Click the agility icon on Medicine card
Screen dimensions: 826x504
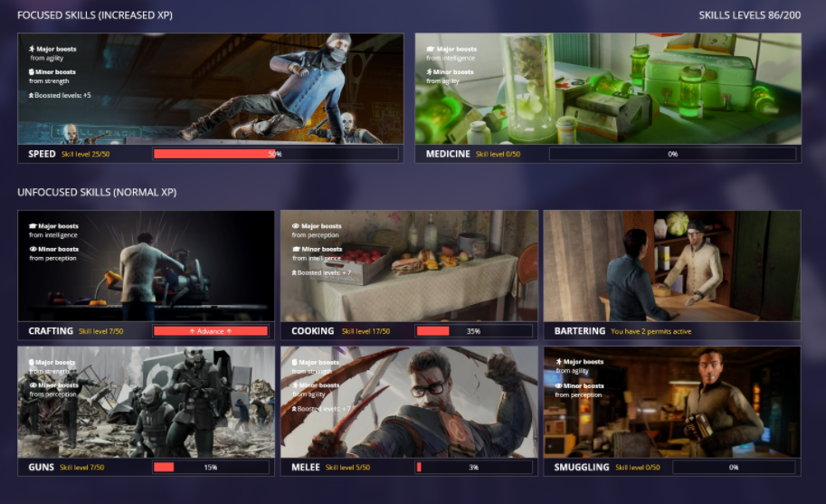430,72
